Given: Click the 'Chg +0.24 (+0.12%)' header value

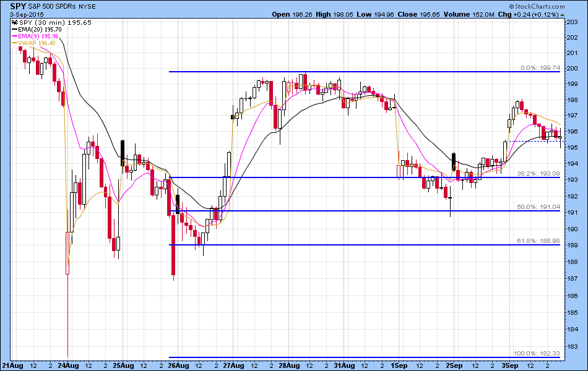Looking at the screenshot, I should click(528, 14).
